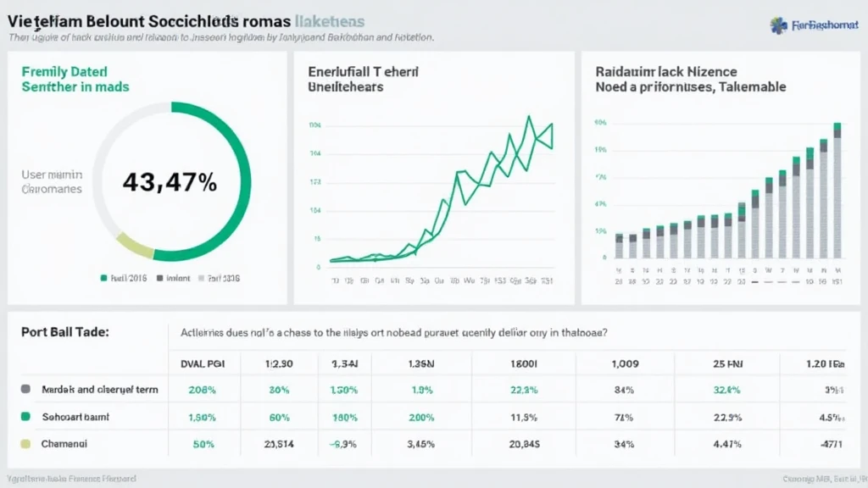Click the green segment of the donut chart
The height and width of the screenshot is (488, 868).
click(x=240, y=152)
